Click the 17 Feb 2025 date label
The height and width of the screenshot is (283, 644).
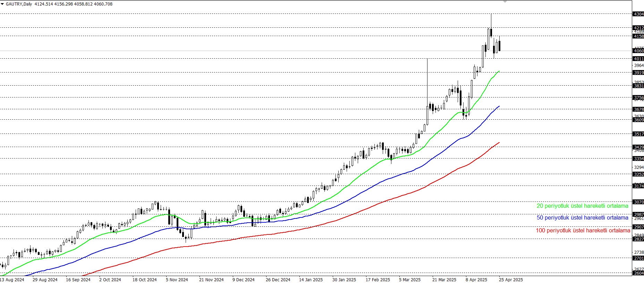click(378, 280)
